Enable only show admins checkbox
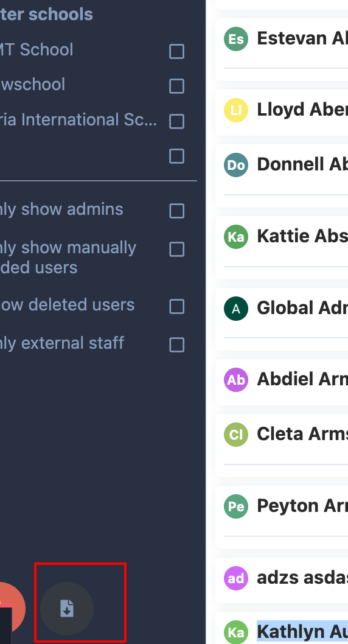 [176, 211]
